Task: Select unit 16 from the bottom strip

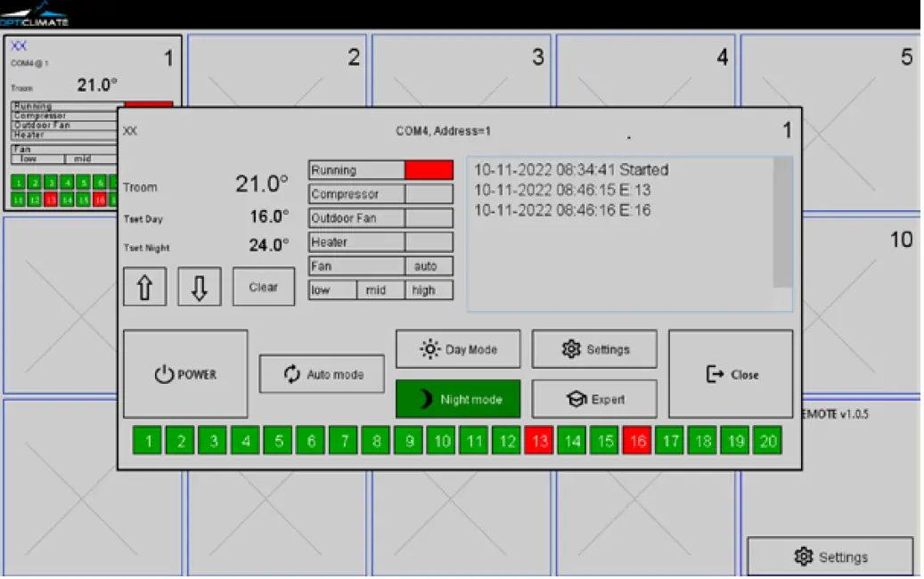Action: pyautogui.click(x=636, y=440)
